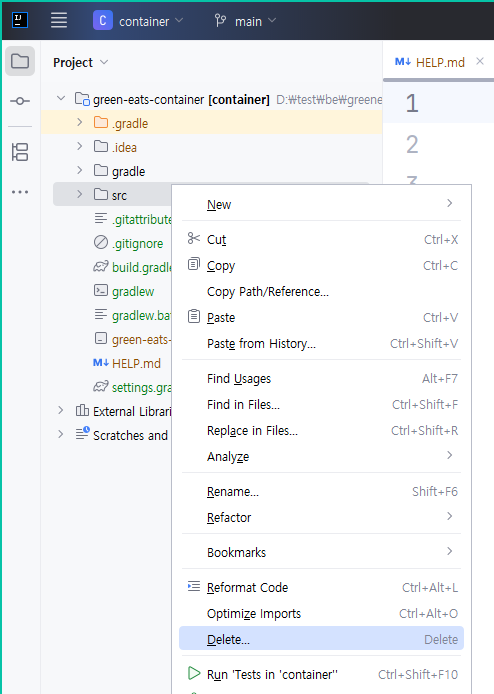Select the .idea folder icon
This screenshot has height=694, width=494.
[101, 146]
